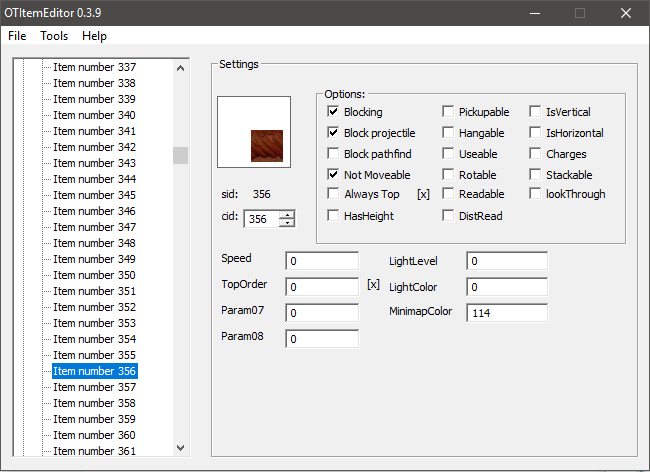Select Item number 340 in the tree
Screen dimensions: 650x472
point(95,115)
